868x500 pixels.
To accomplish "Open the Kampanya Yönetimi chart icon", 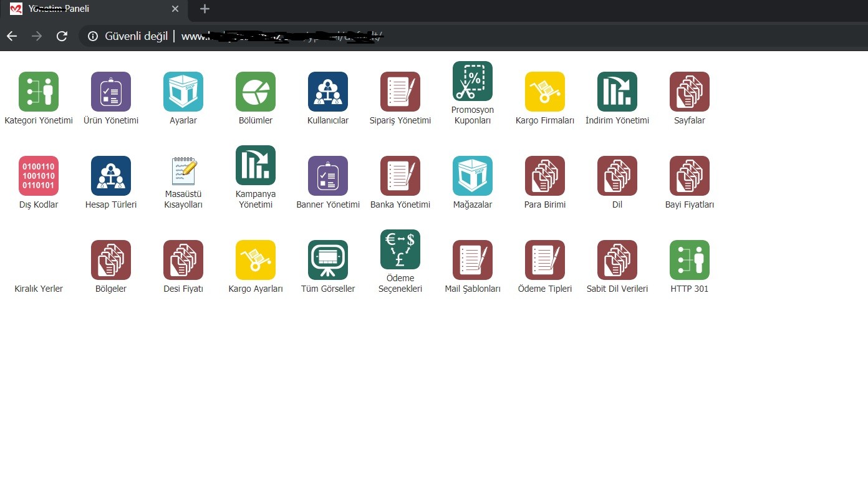I will click(256, 165).
